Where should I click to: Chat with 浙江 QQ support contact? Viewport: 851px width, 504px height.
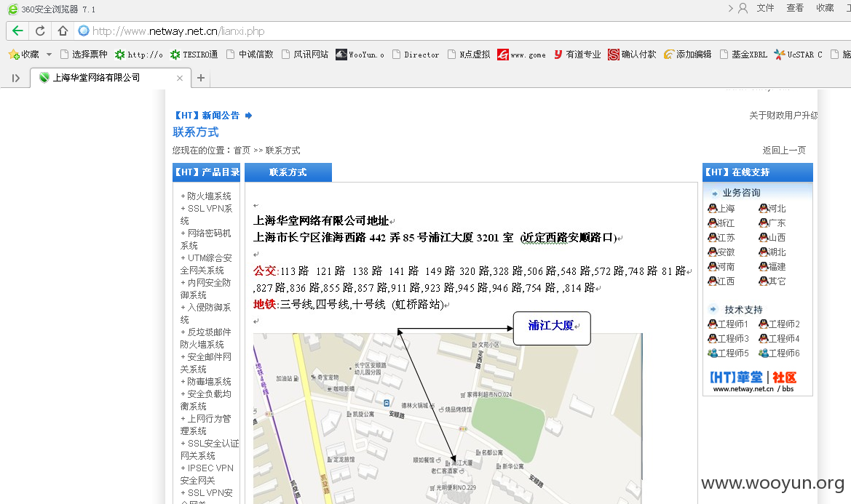point(721,223)
